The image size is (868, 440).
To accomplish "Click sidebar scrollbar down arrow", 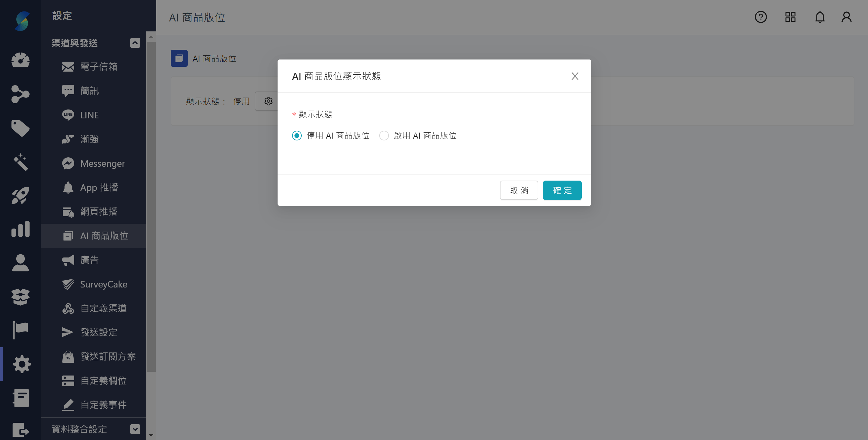I will pos(151,435).
